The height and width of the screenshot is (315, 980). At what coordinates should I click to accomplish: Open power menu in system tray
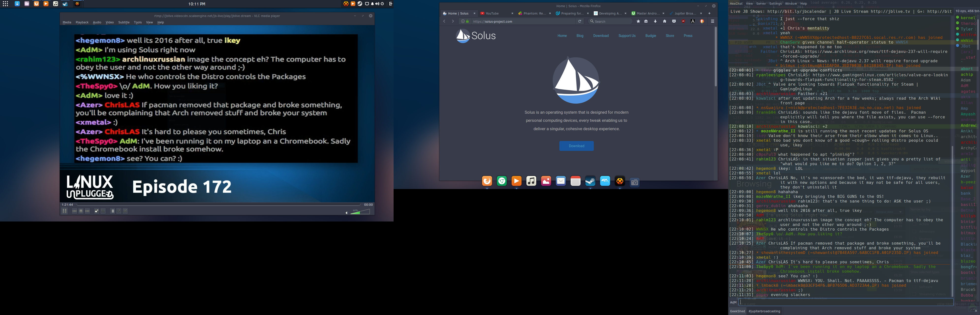pyautogui.click(x=382, y=4)
